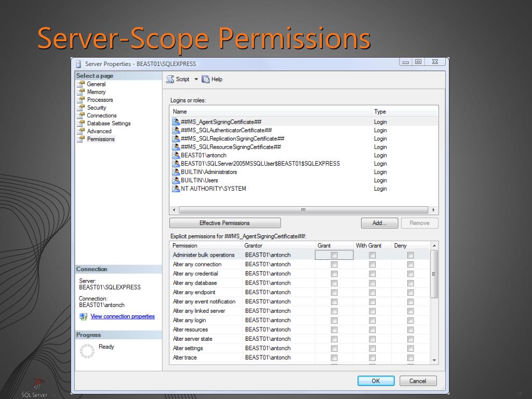Tick Grant for Alter any linked server
The height and width of the screenshot is (399, 532).
click(x=334, y=311)
